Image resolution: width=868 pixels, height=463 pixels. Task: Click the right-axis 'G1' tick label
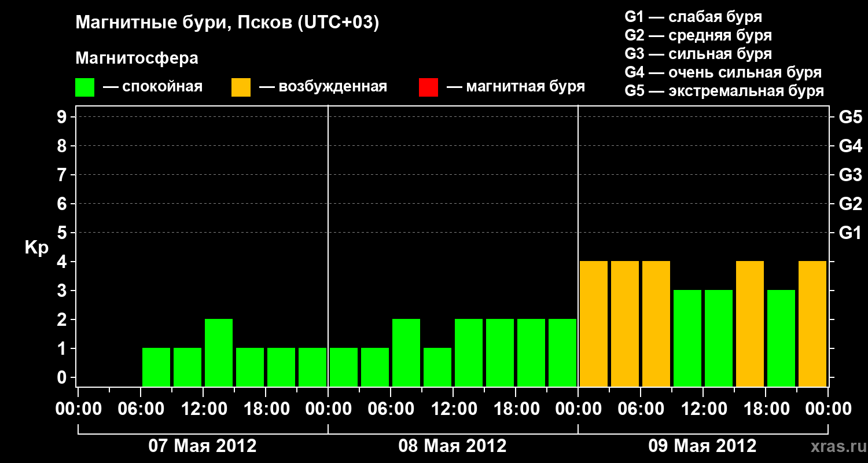click(x=850, y=233)
